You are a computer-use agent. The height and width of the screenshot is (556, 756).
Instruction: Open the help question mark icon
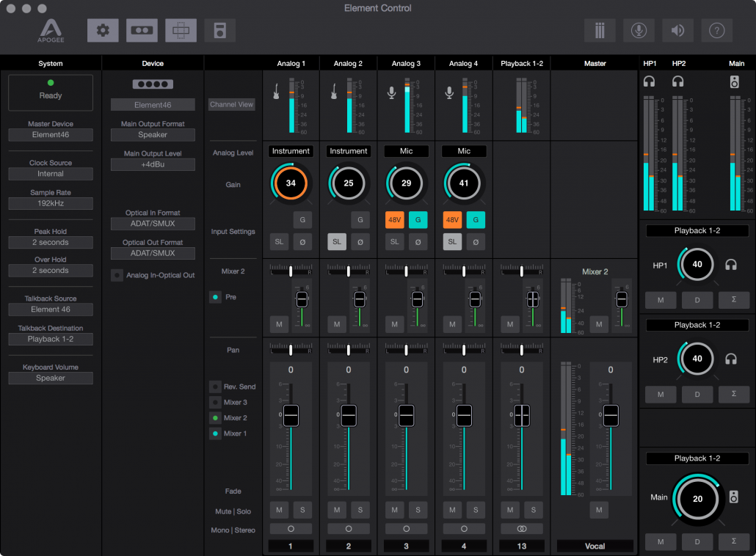tap(716, 30)
